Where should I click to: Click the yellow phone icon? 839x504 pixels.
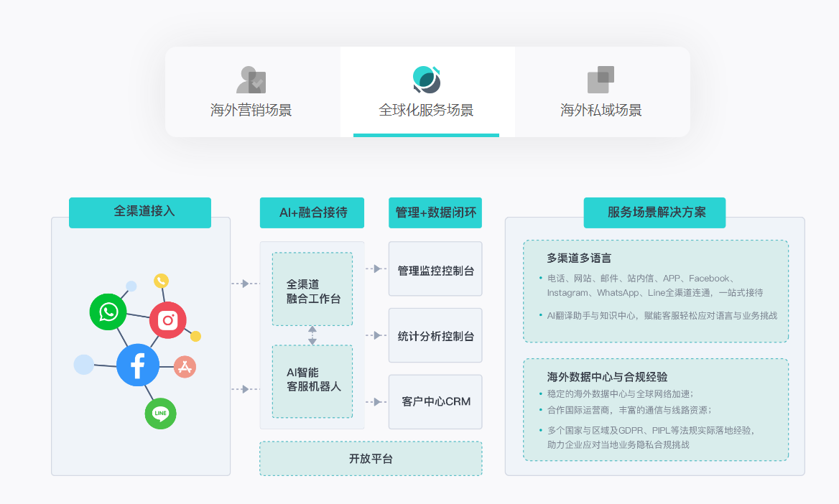(x=161, y=280)
